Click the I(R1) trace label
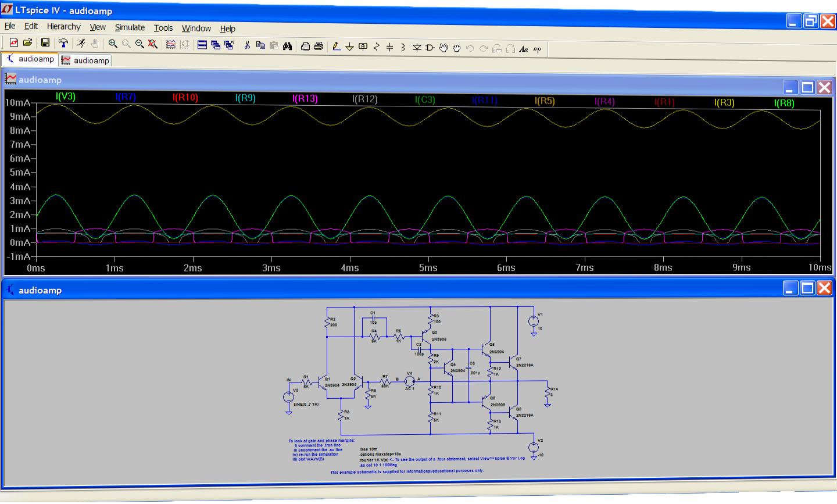 664,102
